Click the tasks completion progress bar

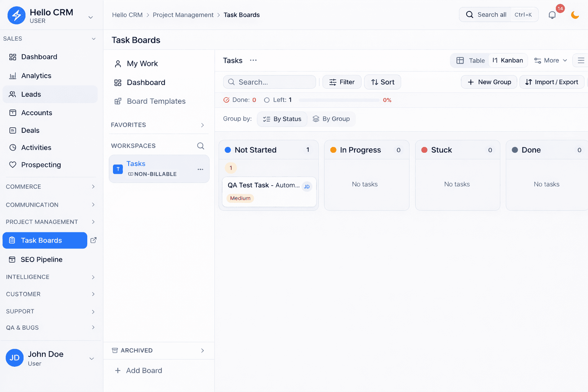coord(339,100)
